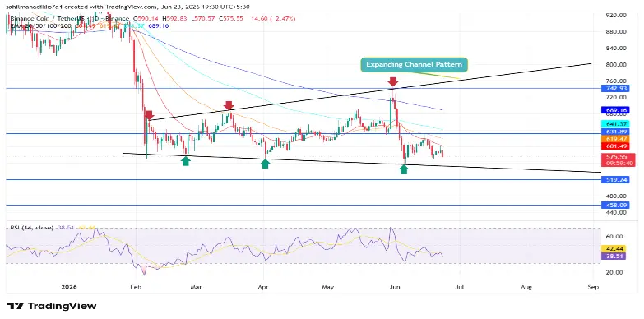Click the 800.00 price axis label
Image resolution: width=644 pixels, height=319 pixels.
click(617, 64)
